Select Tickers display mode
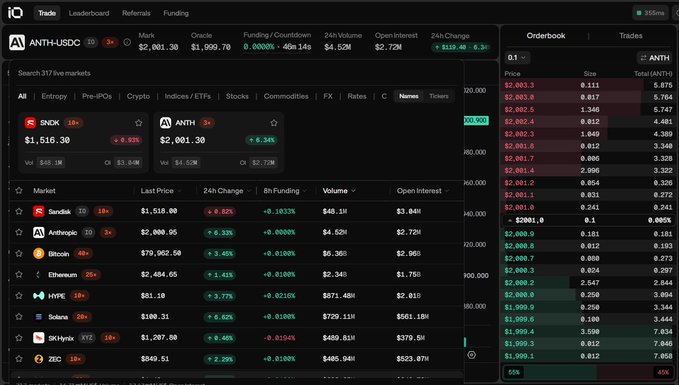Image resolution: width=679 pixels, height=385 pixels. tap(439, 96)
